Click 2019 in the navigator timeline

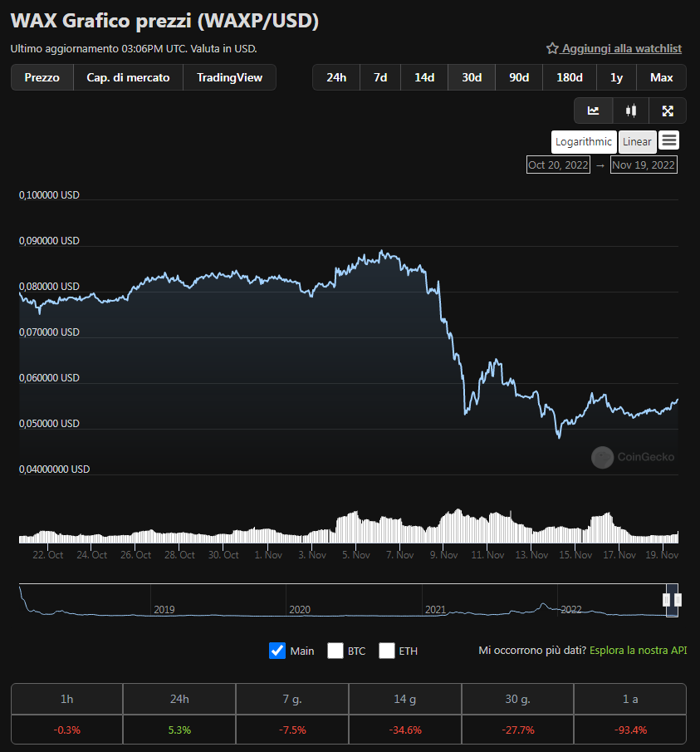[164, 610]
